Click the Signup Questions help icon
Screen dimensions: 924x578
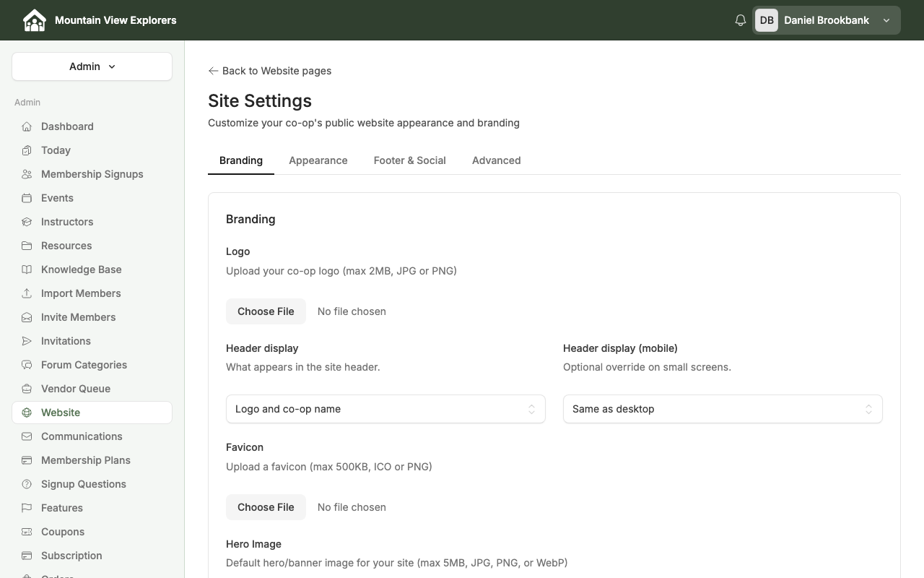point(27,484)
